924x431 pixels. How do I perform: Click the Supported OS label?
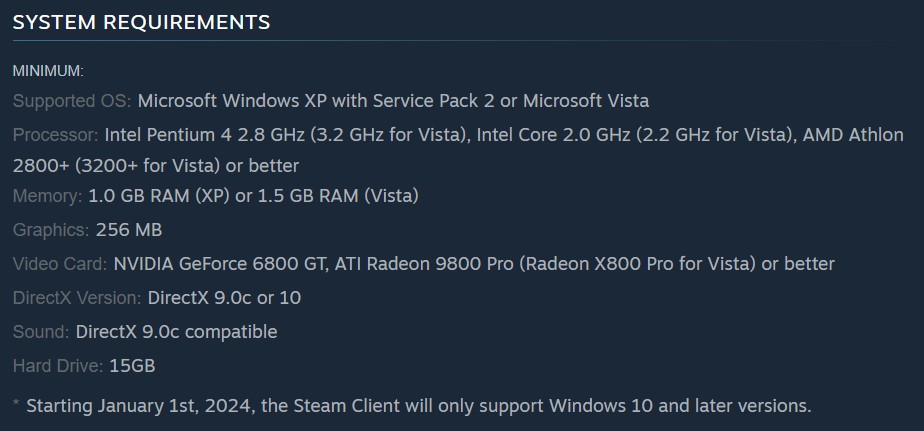point(72,101)
